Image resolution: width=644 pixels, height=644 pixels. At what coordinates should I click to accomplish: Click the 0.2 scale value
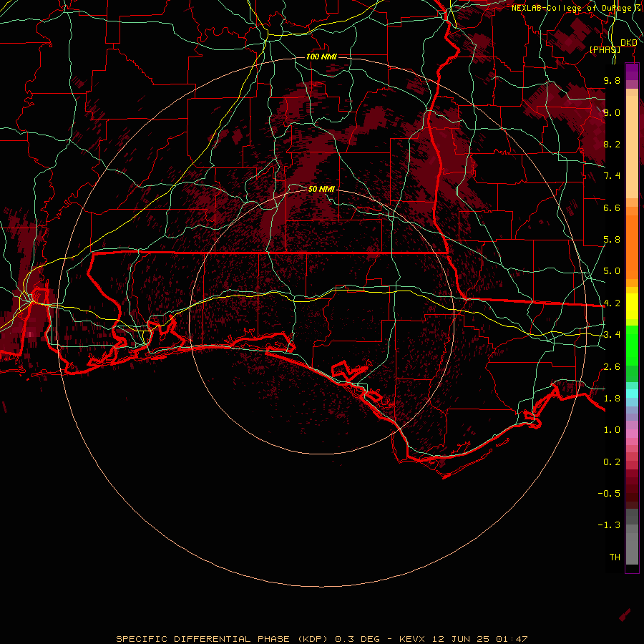click(612, 462)
